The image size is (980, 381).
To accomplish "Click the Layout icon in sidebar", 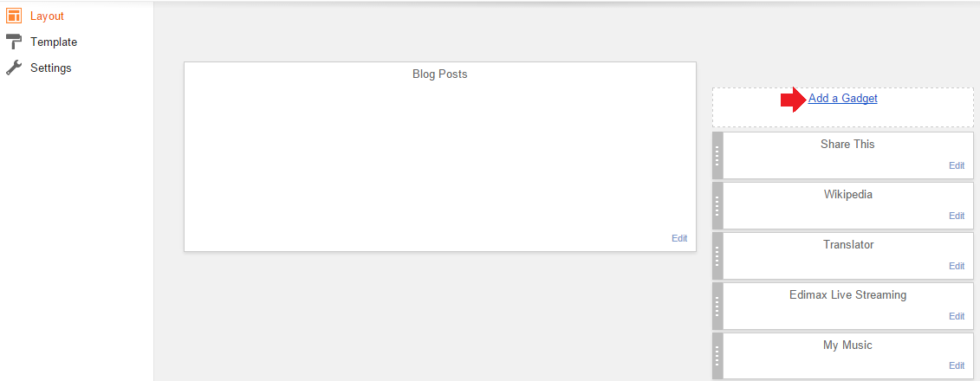I will pos(13,16).
